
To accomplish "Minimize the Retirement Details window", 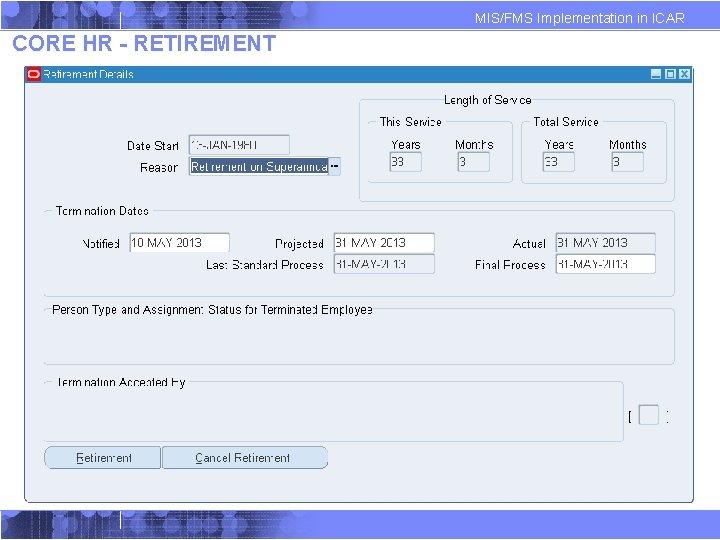I will tap(656, 74).
